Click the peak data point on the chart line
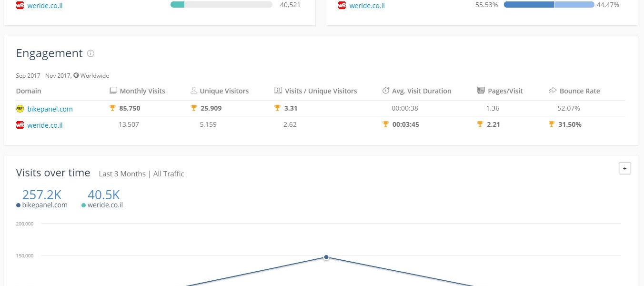Viewport: 644px width, 286px height. coord(326,257)
